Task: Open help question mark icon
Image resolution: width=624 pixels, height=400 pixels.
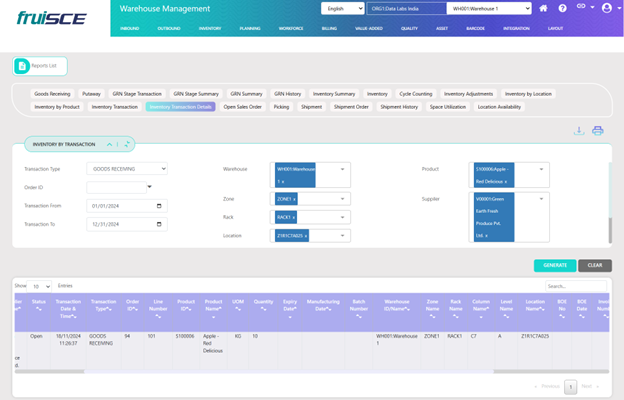Action: (x=562, y=8)
